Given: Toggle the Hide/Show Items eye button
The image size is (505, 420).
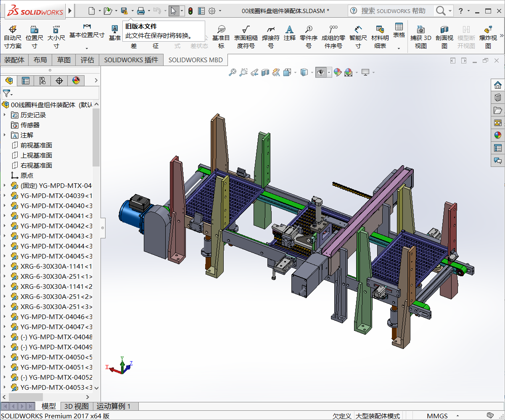Looking at the screenshot, I should (321, 73).
